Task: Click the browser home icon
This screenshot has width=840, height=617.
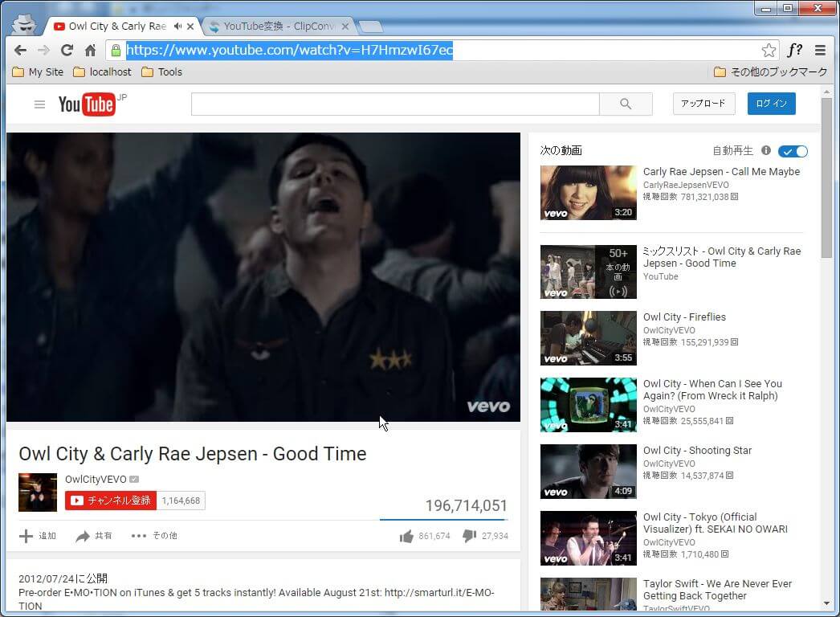Action: (91, 51)
